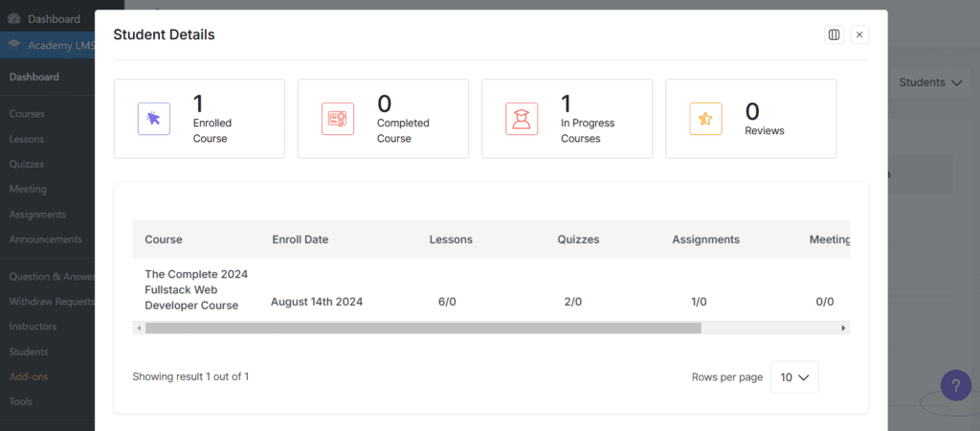This screenshot has width=980, height=431.
Task: Click the Reviews star icon
Action: click(x=705, y=119)
